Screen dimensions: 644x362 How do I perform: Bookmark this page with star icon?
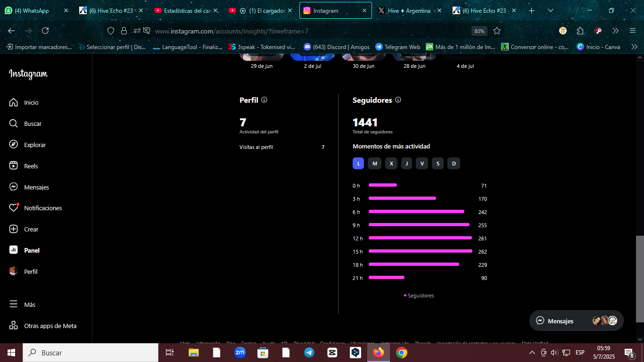pos(497,31)
